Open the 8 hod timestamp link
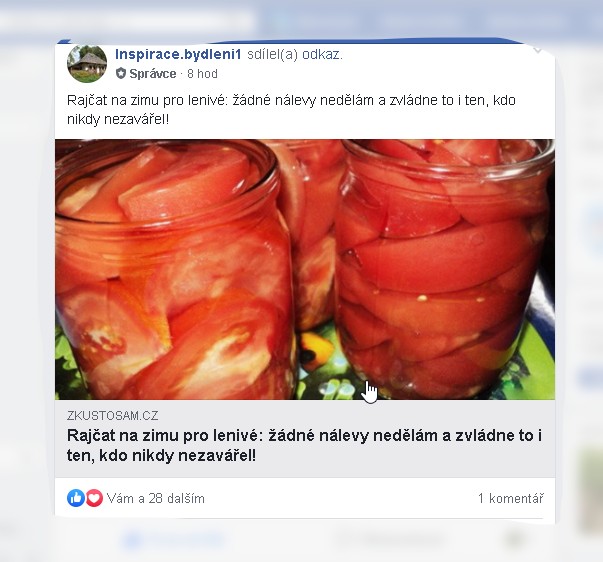The width and height of the screenshot is (603, 562). (202, 73)
